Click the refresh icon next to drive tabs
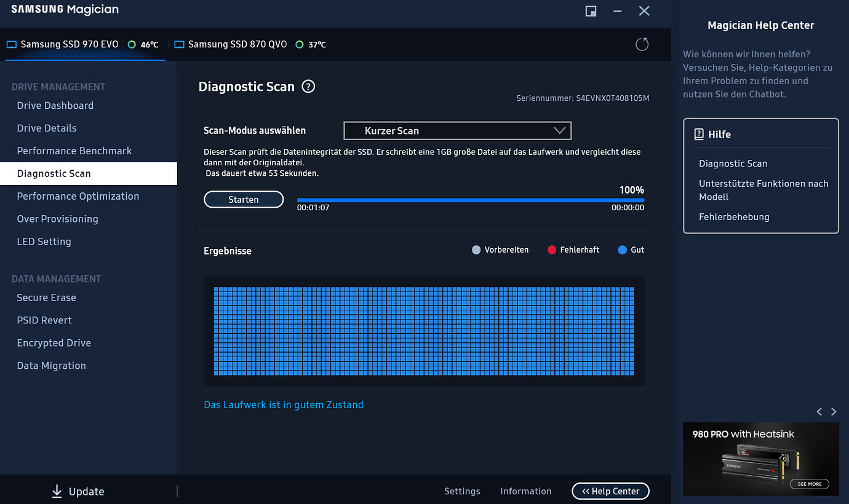Viewport: 849px width, 504px height. point(642,44)
